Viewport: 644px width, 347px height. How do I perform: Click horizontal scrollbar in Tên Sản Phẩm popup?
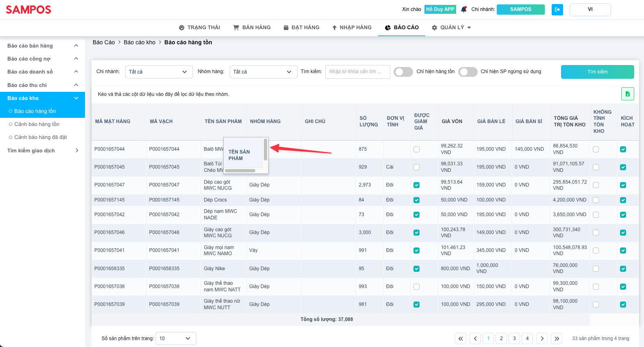[240, 171]
